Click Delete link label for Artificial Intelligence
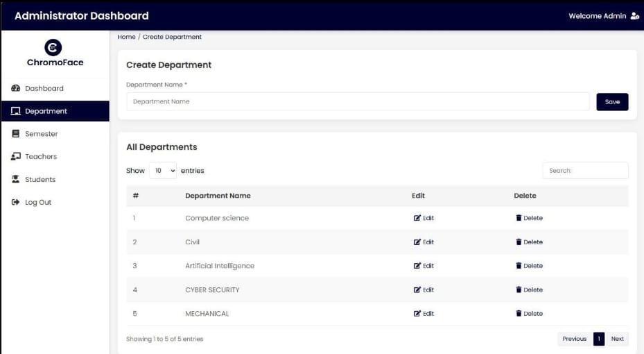Image resolution: width=644 pixels, height=354 pixels. [533, 266]
